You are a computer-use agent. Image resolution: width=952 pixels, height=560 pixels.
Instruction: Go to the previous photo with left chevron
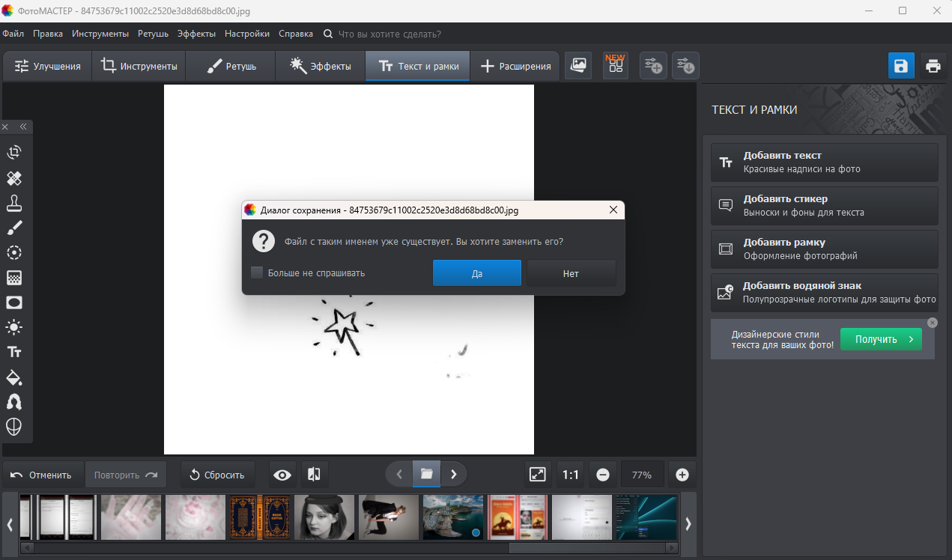[x=399, y=474]
